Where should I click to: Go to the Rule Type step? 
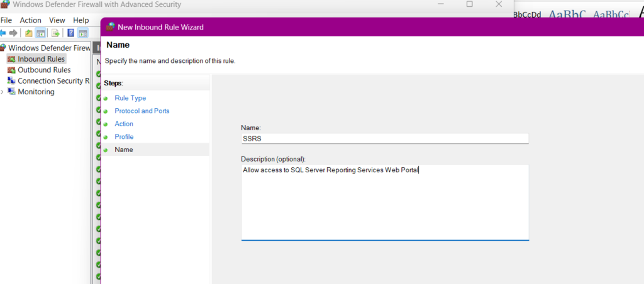(x=130, y=98)
